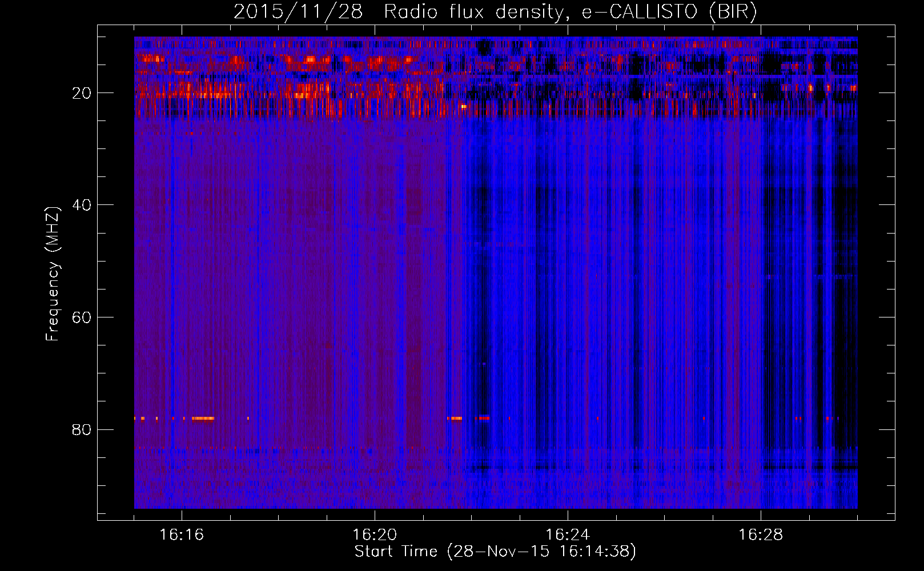Select the 'e-CALLISTO' text in the title
Screen dimensions: 924x571
coord(640,12)
